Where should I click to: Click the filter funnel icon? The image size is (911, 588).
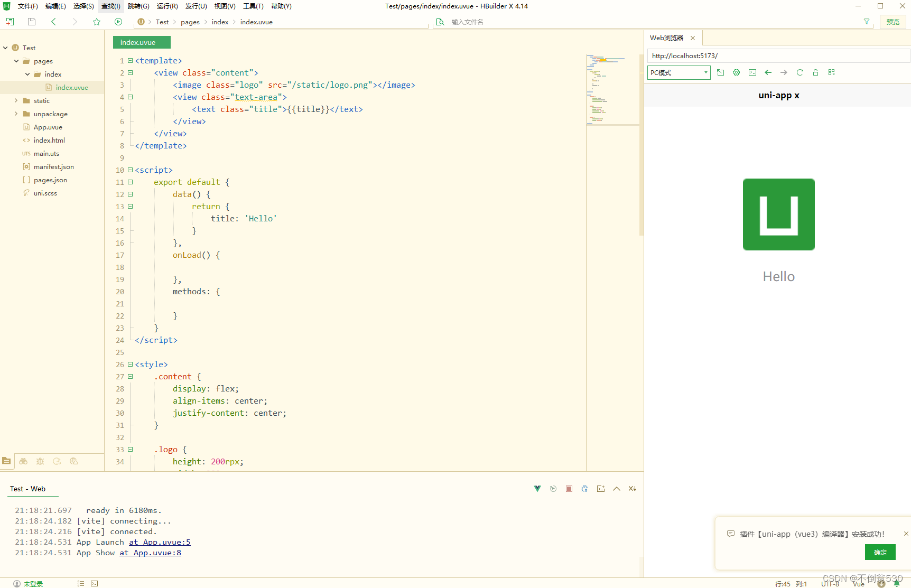coord(867,22)
